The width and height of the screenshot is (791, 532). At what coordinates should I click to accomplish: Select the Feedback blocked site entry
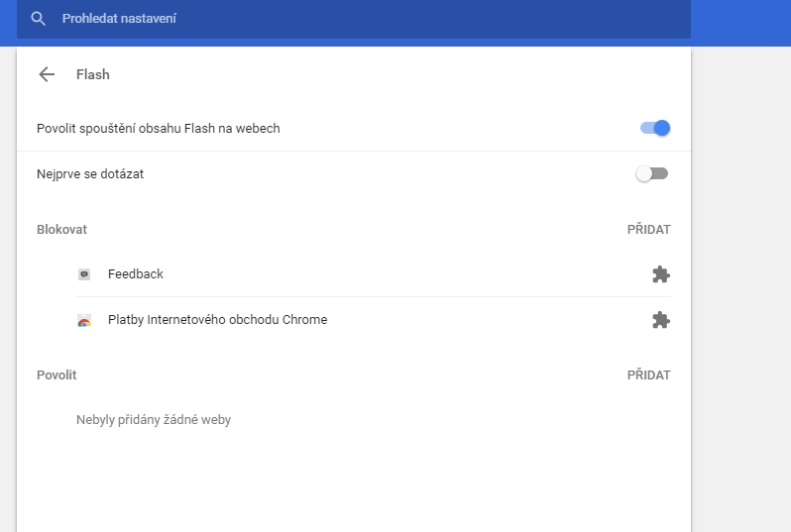pos(136,274)
